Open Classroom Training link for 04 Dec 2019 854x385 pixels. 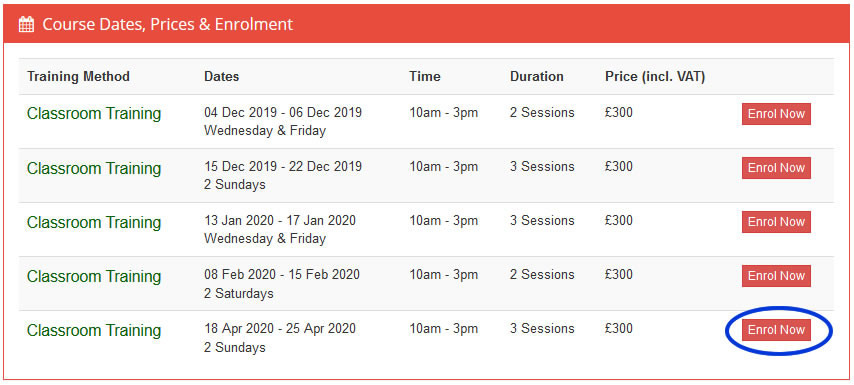[94, 113]
